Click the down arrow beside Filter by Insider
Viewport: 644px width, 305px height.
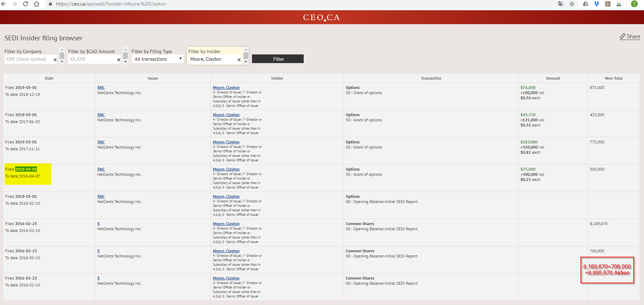tap(246, 62)
